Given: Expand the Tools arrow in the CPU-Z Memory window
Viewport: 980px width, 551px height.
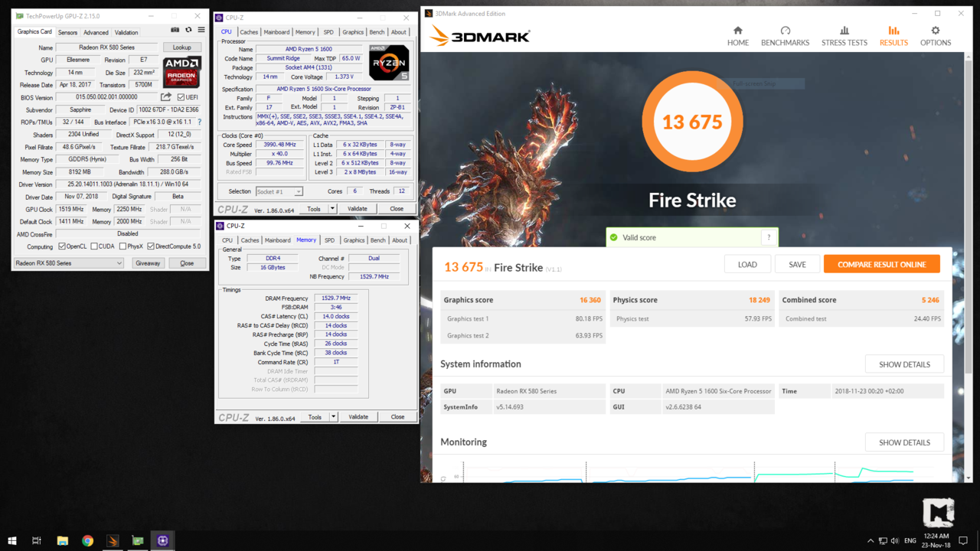Looking at the screenshot, I should (x=333, y=417).
